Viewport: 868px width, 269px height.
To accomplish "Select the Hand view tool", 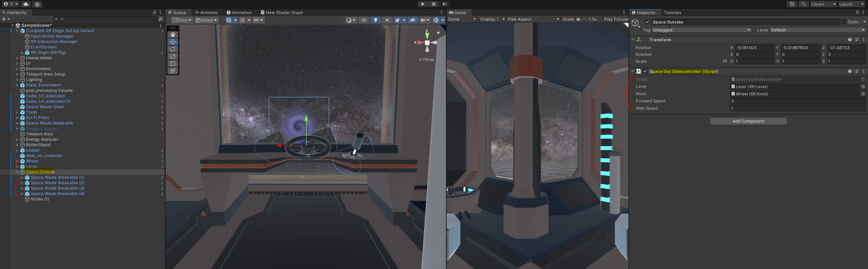I will click(x=173, y=34).
